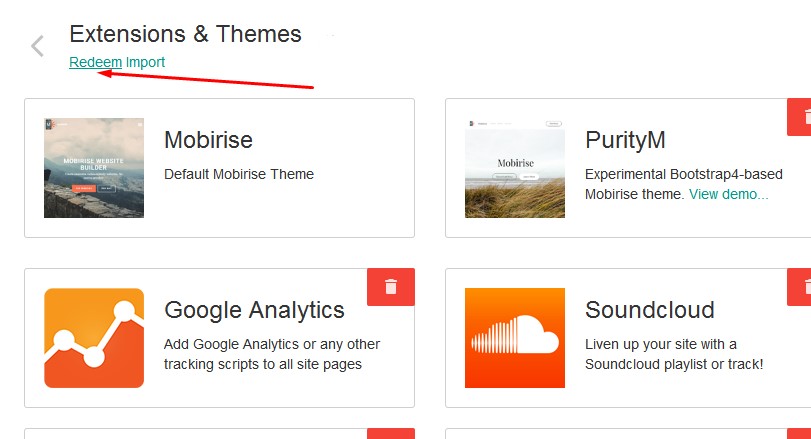The height and width of the screenshot is (439, 811).
Task: Click the PurityM title text
Action: pyautogui.click(x=625, y=139)
